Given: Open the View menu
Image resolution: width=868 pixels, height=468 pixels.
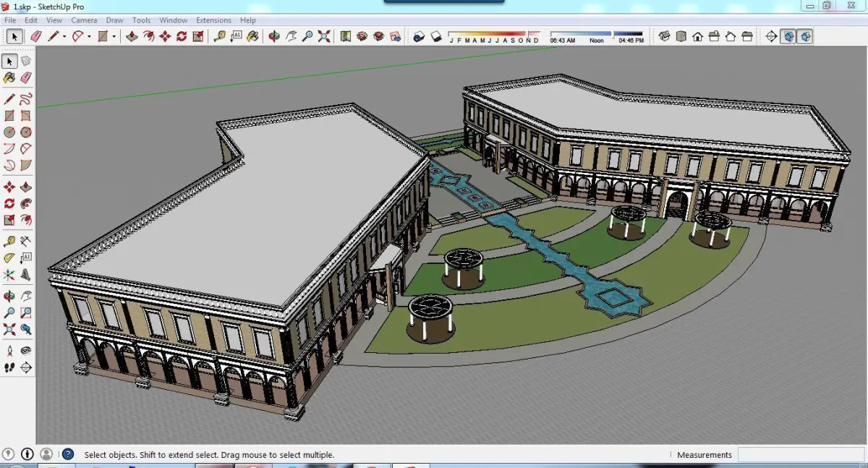Looking at the screenshot, I should coord(54,20).
